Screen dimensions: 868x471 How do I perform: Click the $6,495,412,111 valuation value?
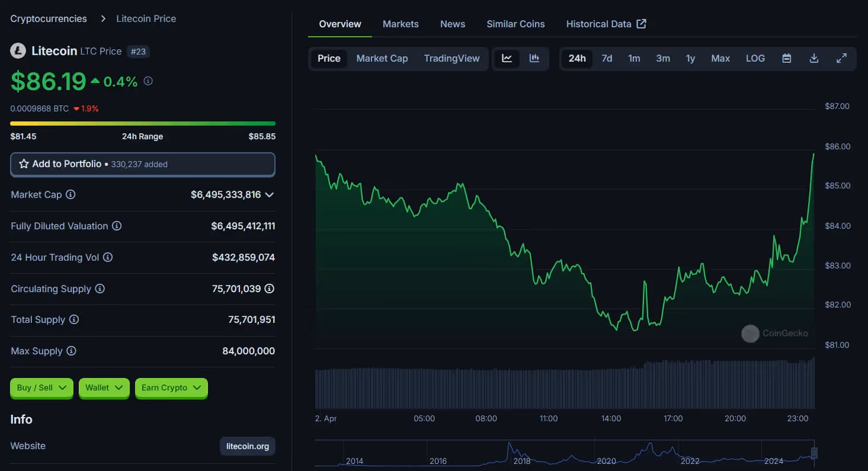click(x=243, y=226)
